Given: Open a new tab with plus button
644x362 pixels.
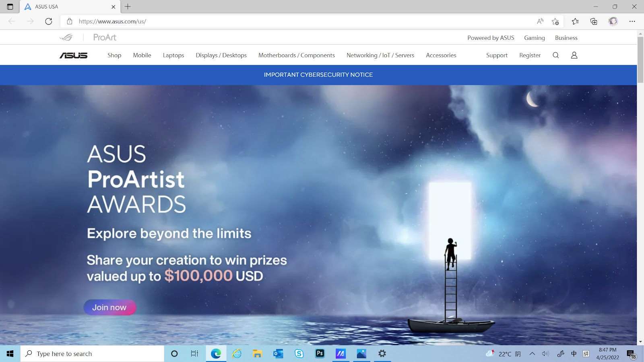Looking at the screenshot, I should pyautogui.click(x=128, y=6).
